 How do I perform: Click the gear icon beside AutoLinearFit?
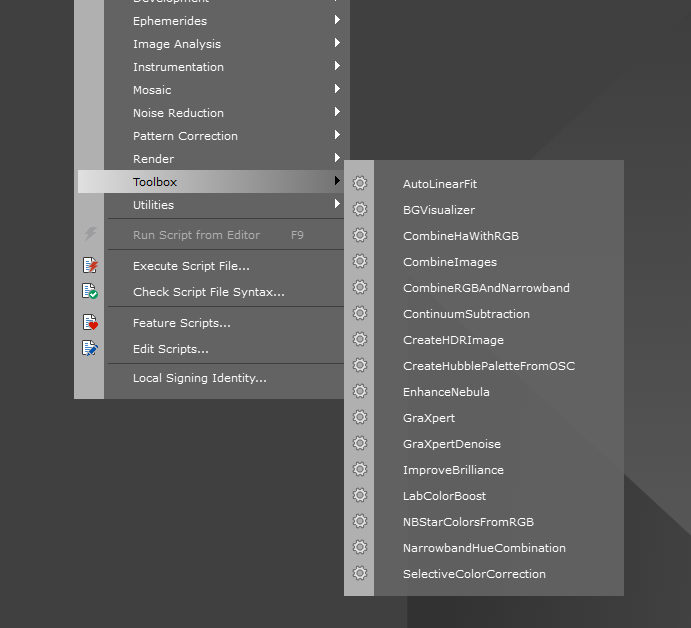[360, 183]
